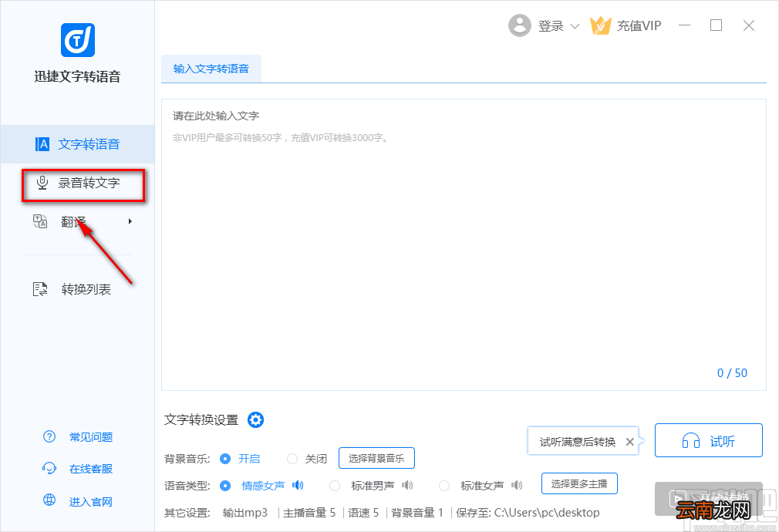The width and height of the screenshot is (779, 532).
Task: Click inside the 请在此处输入文字 text area
Action: click(464, 244)
